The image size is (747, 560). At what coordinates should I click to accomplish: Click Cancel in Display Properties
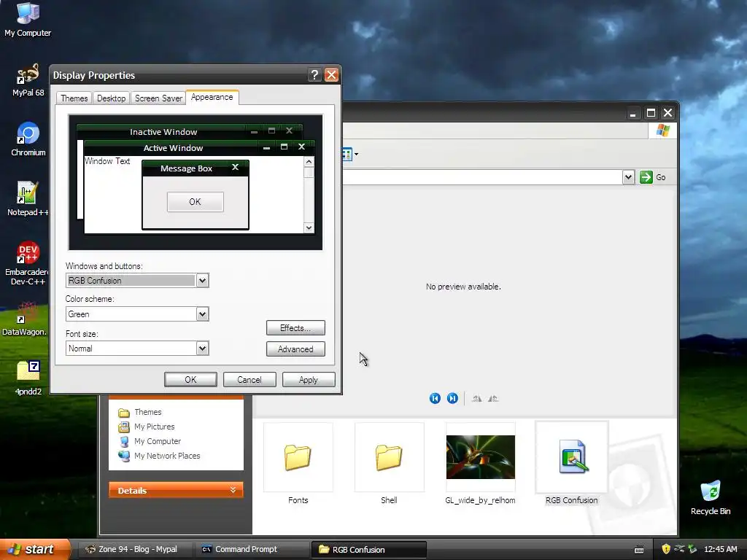pos(249,379)
